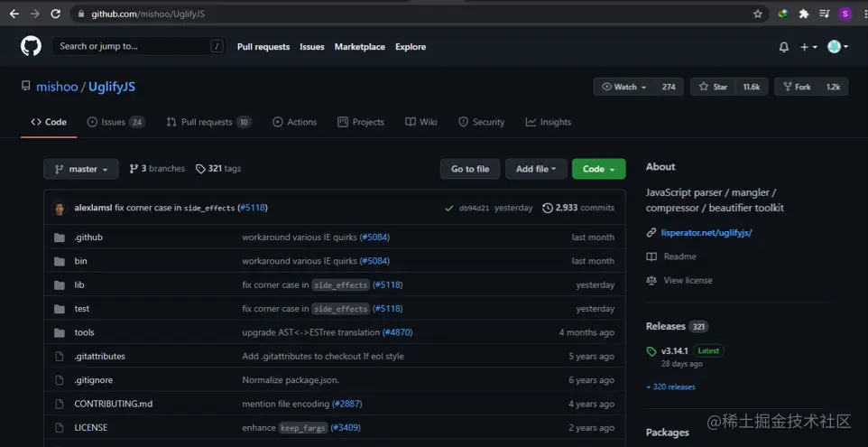Open the CONTRIBUTING.md file

[x=114, y=404]
